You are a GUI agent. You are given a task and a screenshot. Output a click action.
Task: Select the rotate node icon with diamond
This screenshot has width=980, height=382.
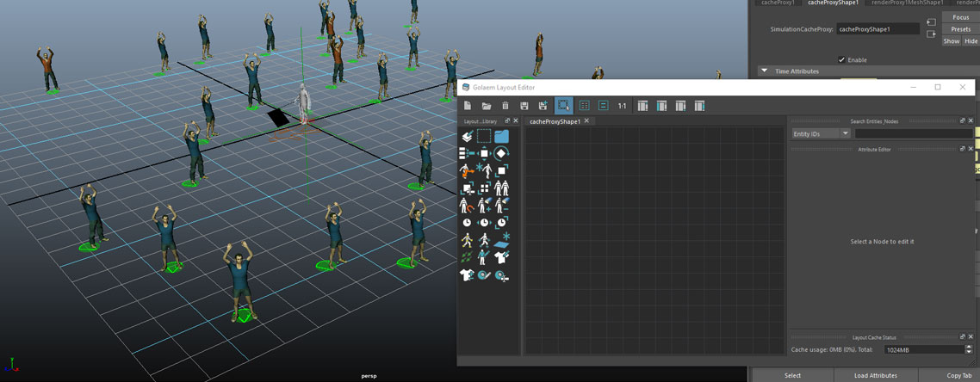[501, 153]
